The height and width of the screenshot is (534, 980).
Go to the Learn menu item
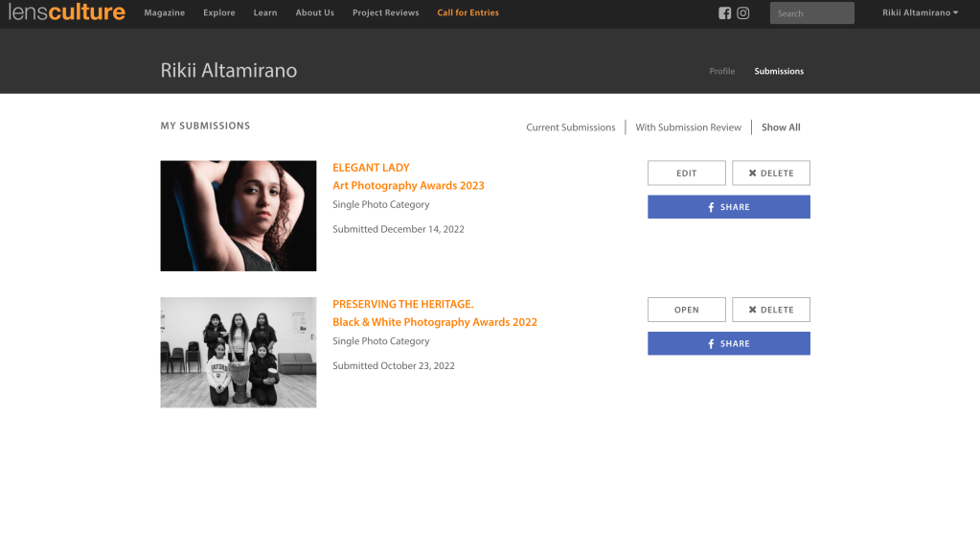[x=265, y=13]
